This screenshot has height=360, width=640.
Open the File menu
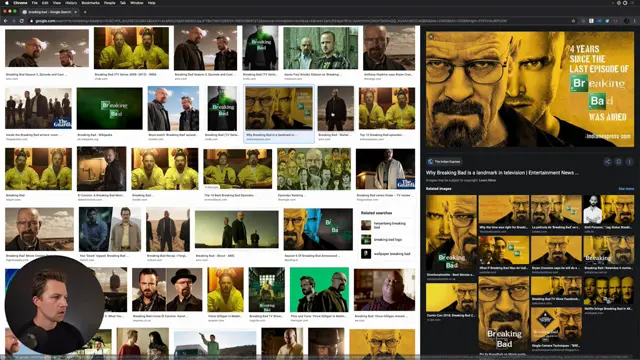click(x=35, y=3)
